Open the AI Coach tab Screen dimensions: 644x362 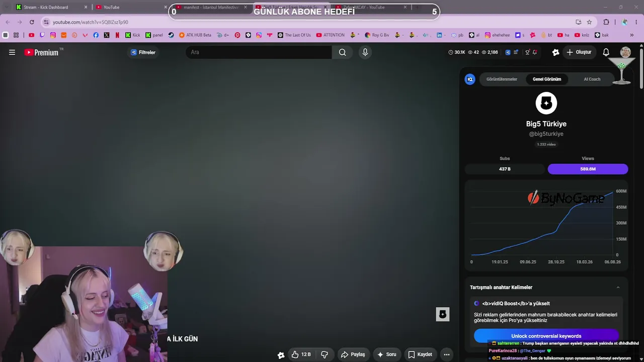click(x=592, y=79)
